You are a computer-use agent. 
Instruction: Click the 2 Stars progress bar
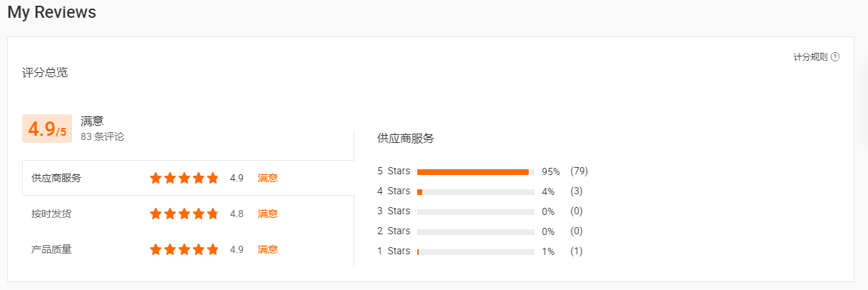[475, 231]
